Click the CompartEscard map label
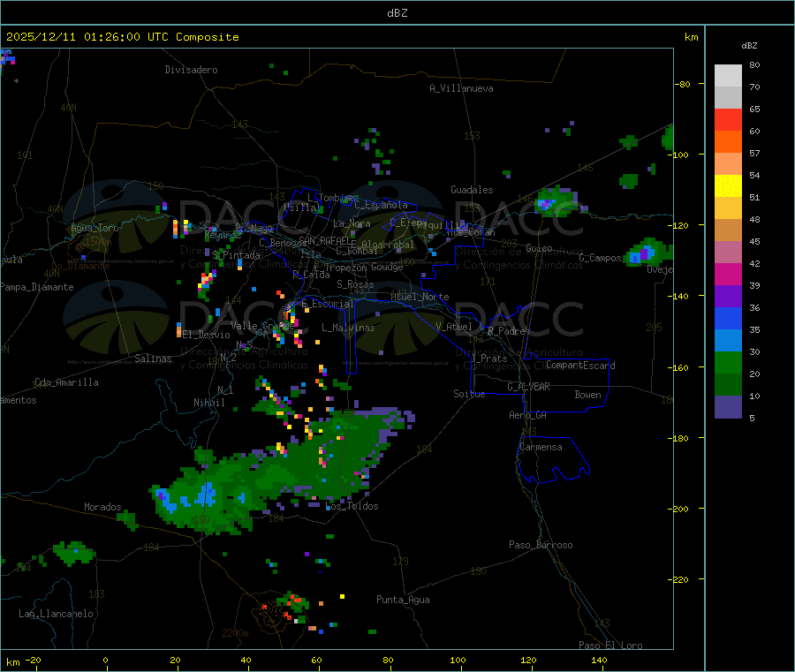The width and height of the screenshot is (795, 672). (x=580, y=365)
